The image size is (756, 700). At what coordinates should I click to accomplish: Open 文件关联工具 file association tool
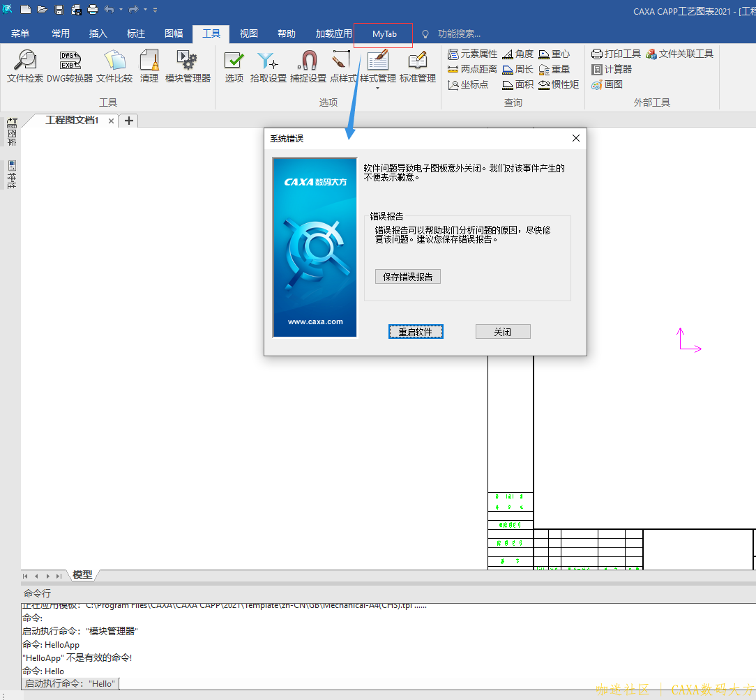point(680,54)
